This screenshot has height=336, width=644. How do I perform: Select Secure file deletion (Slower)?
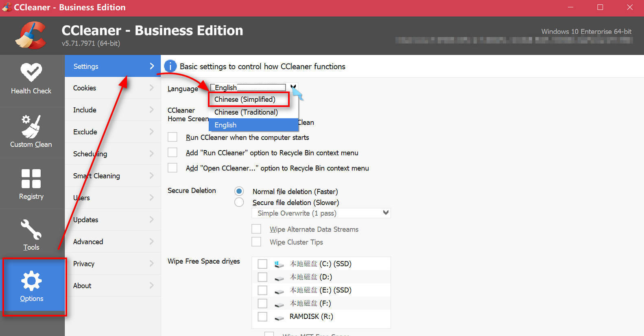(x=239, y=202)
